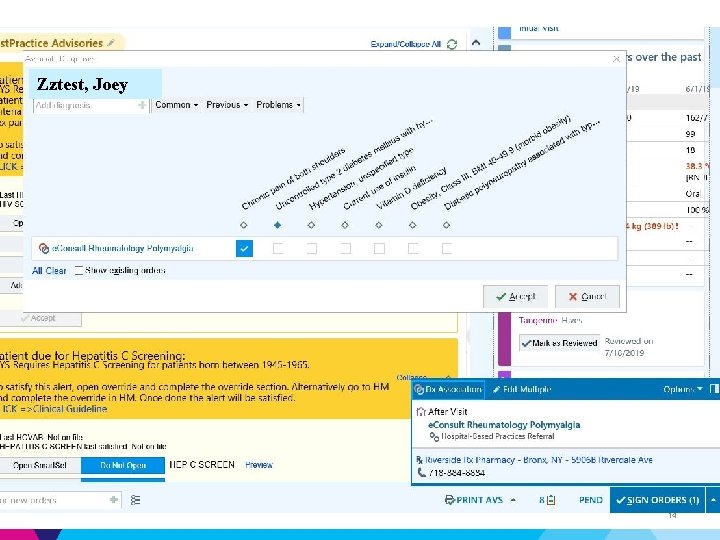The width and height of the screenshot is (720, 540).
Task: Click the Clinical Guideline link in Hepatitis C advisory
Action: coord(70,409)
